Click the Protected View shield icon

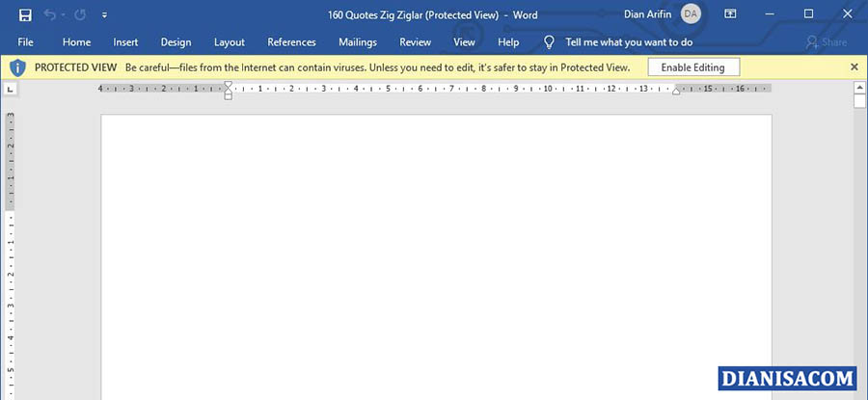(17, 67)
